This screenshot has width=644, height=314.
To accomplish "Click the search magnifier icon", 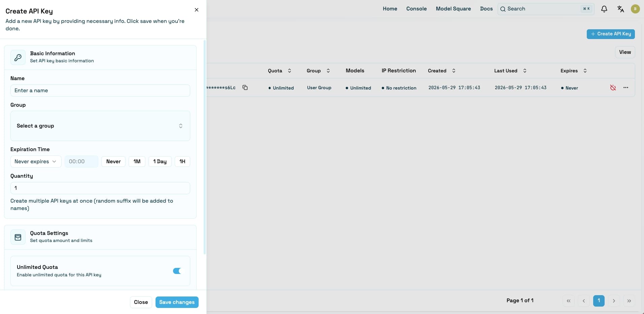I will click(x=503, y=9).
